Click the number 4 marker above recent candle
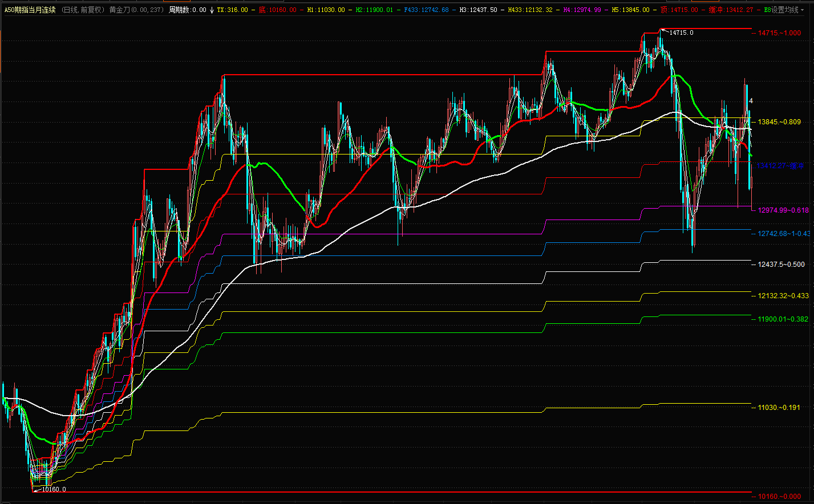814x504 pixels. click(x=751, y=101)
